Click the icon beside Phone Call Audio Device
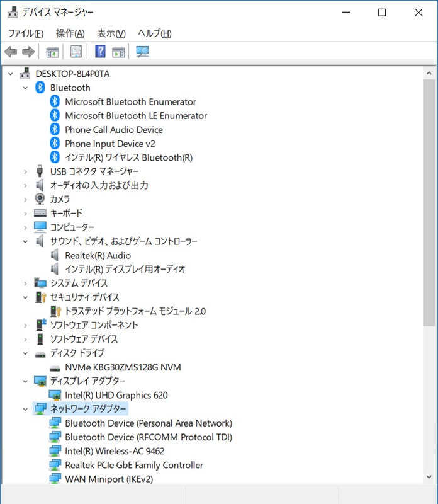The width and height of the screenshot is (438, 504). [x=55, y=130]
